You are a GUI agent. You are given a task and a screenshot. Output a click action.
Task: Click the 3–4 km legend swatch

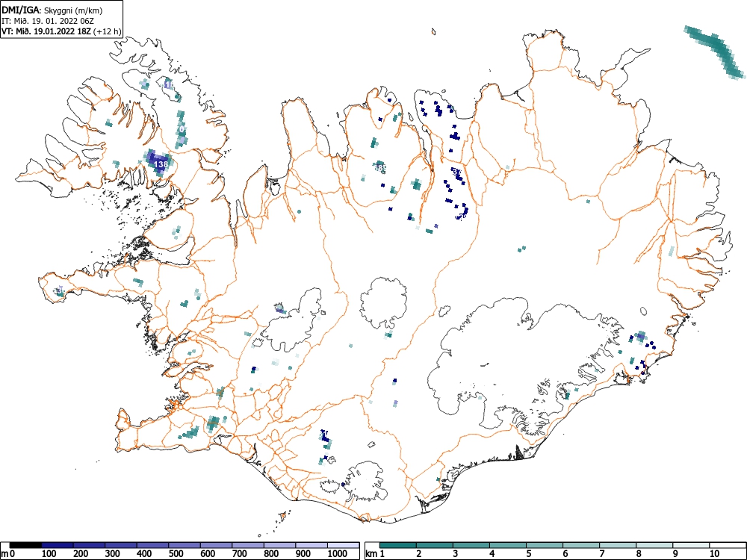point(471,545)
